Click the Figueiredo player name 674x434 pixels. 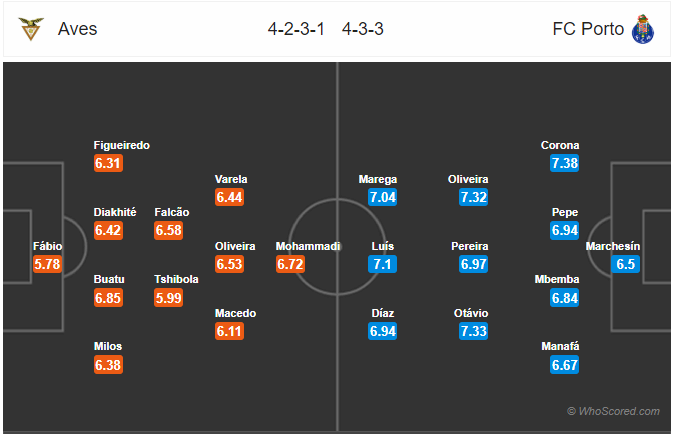(122, 145)
